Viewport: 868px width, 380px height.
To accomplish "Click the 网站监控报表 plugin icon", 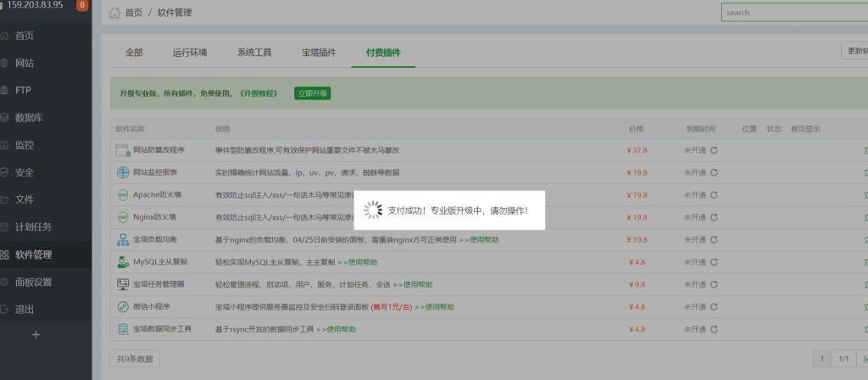I will click(122, 172).
